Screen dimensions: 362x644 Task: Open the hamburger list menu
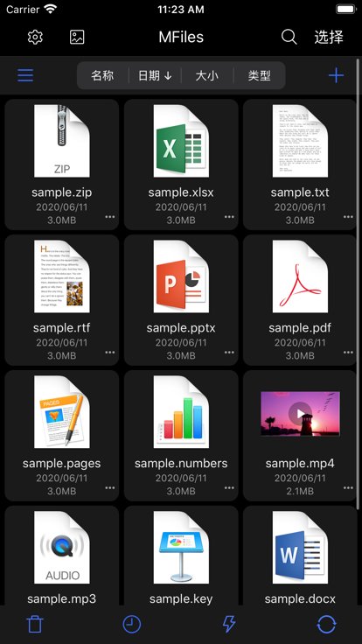click(25, 75)
